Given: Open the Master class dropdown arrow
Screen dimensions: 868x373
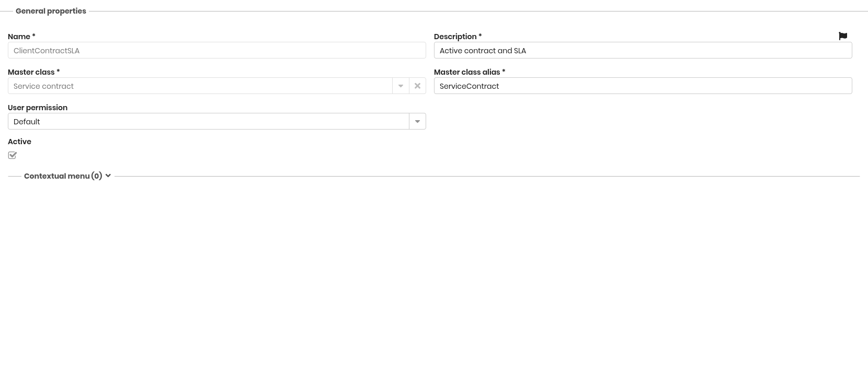Looking at the screenshot, I should 401,86.
